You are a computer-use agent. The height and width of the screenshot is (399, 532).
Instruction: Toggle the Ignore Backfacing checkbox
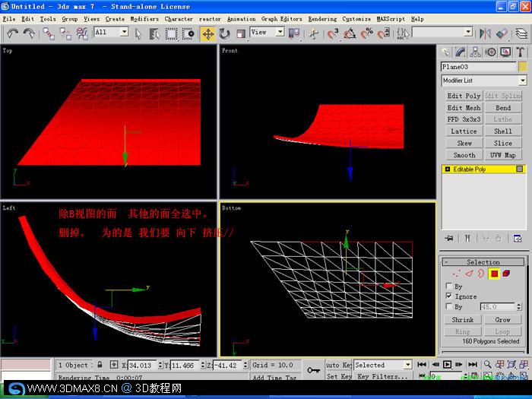[449, 296]
